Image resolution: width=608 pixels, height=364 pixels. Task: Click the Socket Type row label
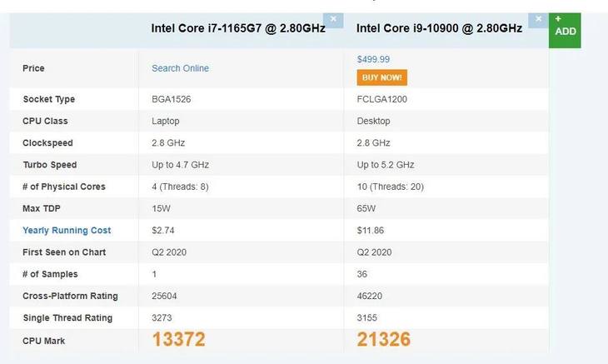pos(49,99)
